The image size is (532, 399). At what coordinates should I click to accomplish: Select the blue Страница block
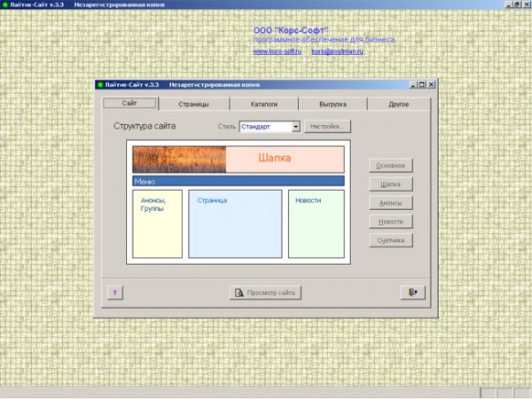pos(235,224)
